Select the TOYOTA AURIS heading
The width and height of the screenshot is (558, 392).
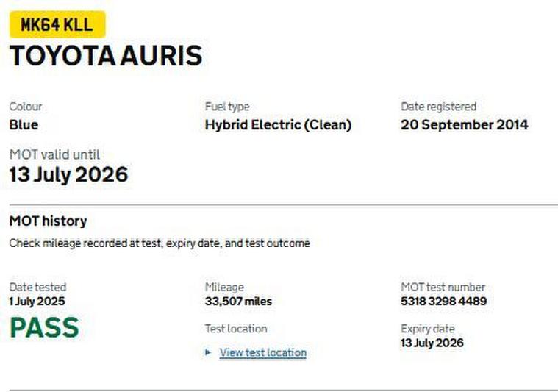pos(105,56)
